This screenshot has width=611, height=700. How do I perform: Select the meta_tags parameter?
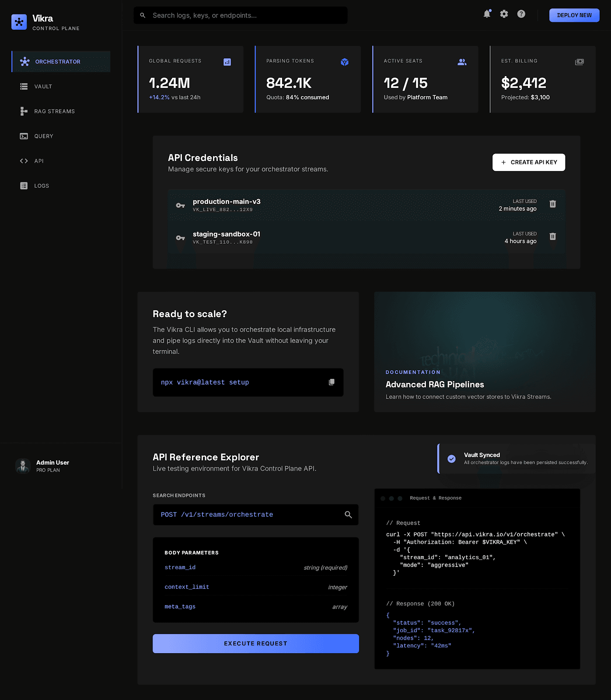click(180, 607)
